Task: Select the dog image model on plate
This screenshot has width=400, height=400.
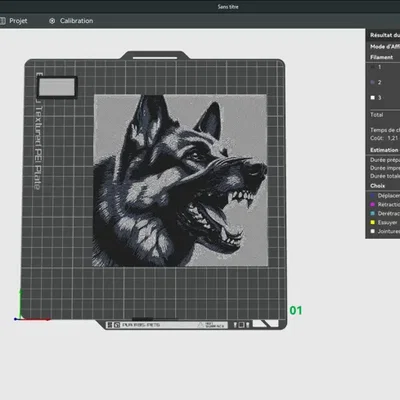Action: [180, 180]
